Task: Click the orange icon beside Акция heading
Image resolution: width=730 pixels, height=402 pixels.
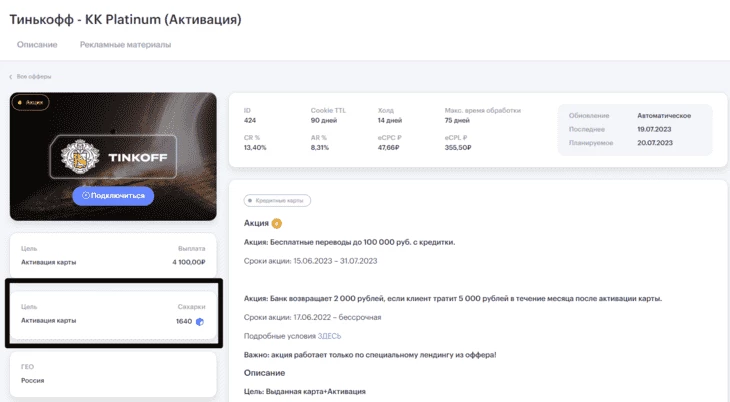Action: tap(277, 224)
